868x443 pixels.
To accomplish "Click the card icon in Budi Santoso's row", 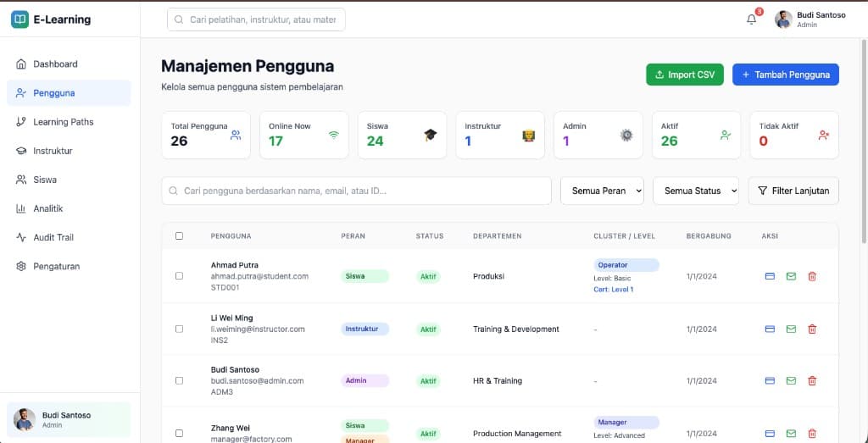I will point(770,381).
